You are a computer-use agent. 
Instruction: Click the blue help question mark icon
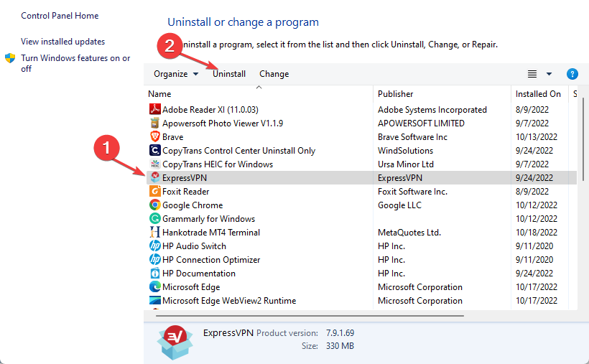point(572,74)
